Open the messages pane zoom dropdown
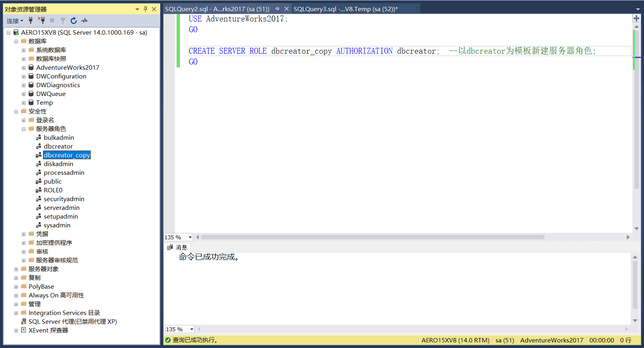 click(192, 329)
